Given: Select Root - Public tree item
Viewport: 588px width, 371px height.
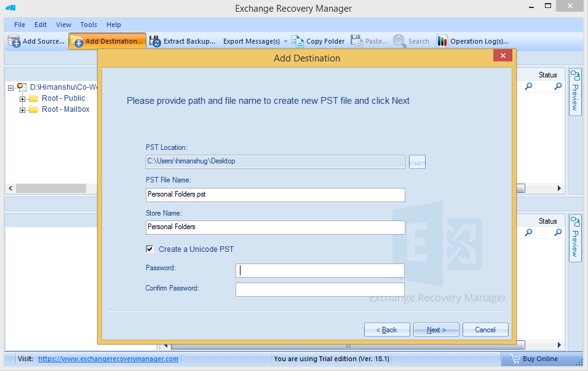Looking at the screenshot, I should pyautogui.click(x=63, y=98).
